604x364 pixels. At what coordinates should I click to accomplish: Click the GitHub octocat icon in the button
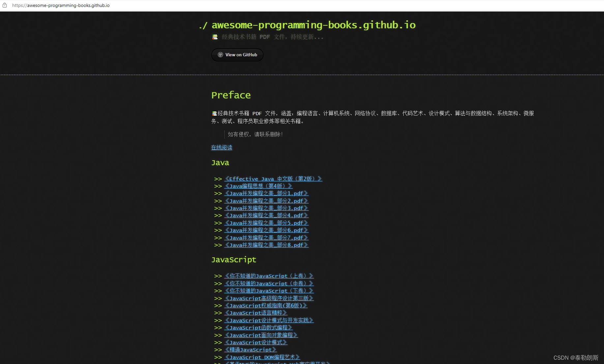pyautogui.click(x=220, y=55)
